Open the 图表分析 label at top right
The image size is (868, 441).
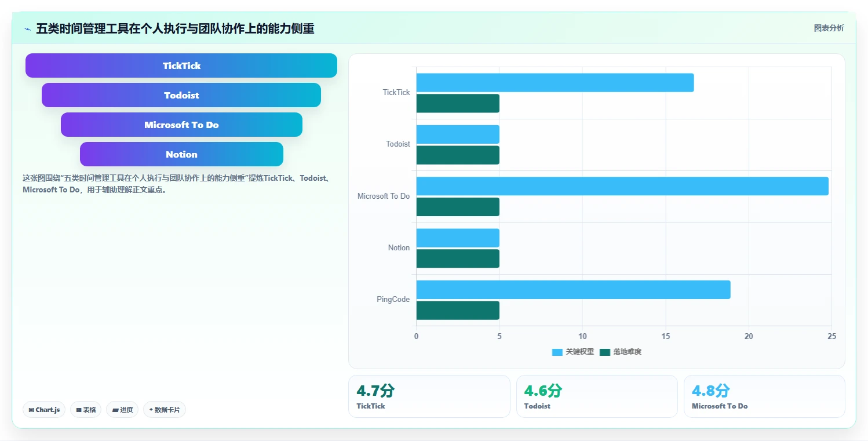[x=829, y=28]
